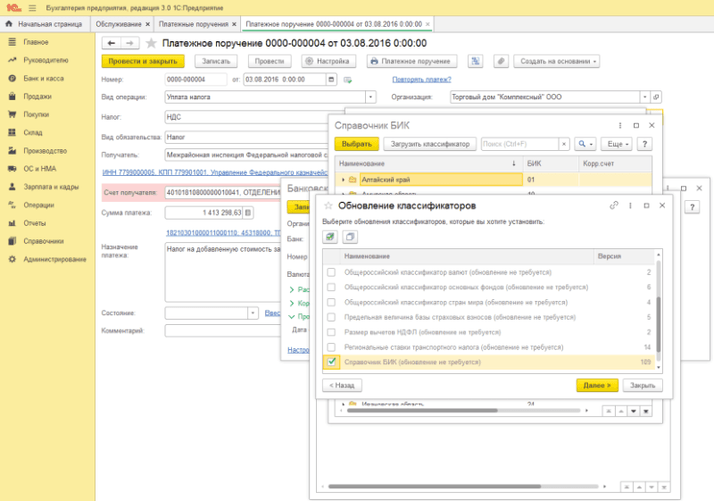Uncheck the Справочник БИК checkbox
Screen dimensions: 714x501
[x=332, y=361]
